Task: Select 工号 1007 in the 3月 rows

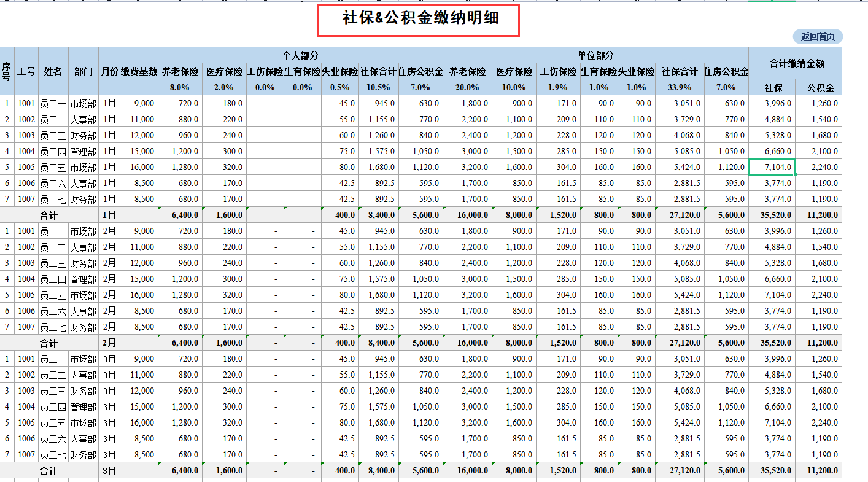Action: coord(26,454)
